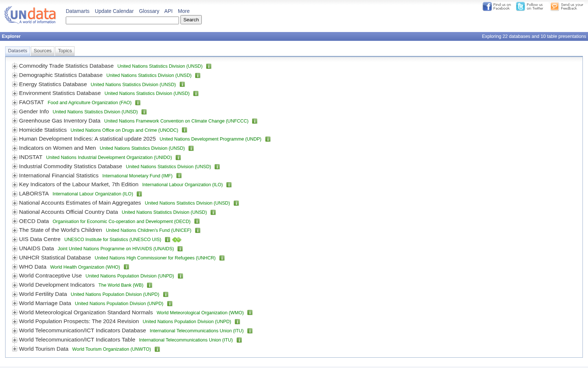The image size is (588, 368).
Task: Expand the Homicide Statistics node
Action: point(15,130)
